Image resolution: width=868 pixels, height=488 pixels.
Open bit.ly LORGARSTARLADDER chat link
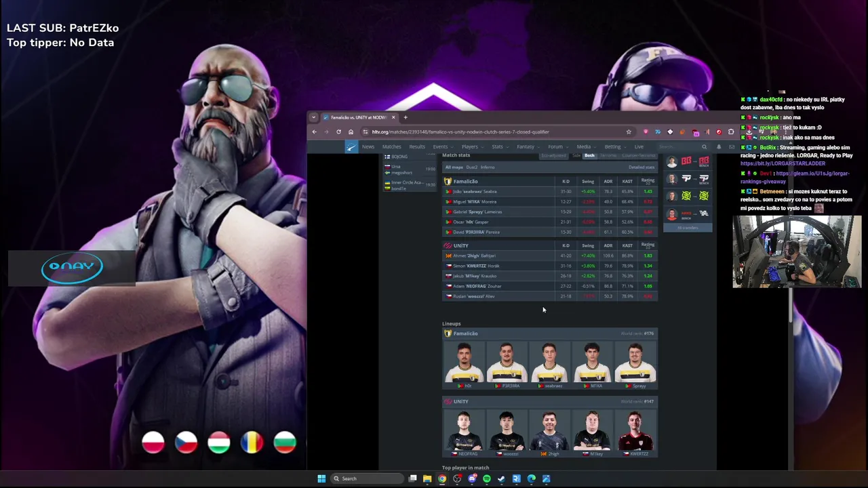pyautogui.click(x=783, y=163)
